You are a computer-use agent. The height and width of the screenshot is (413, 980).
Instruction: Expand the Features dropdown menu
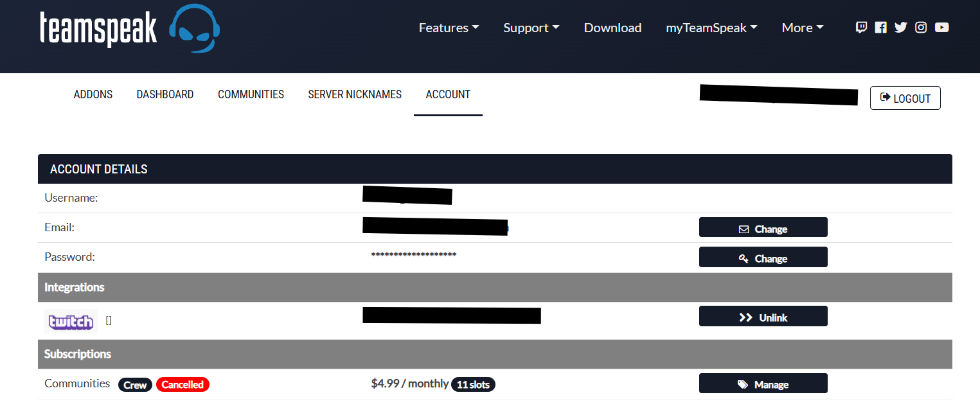click(x=449, y=28)
